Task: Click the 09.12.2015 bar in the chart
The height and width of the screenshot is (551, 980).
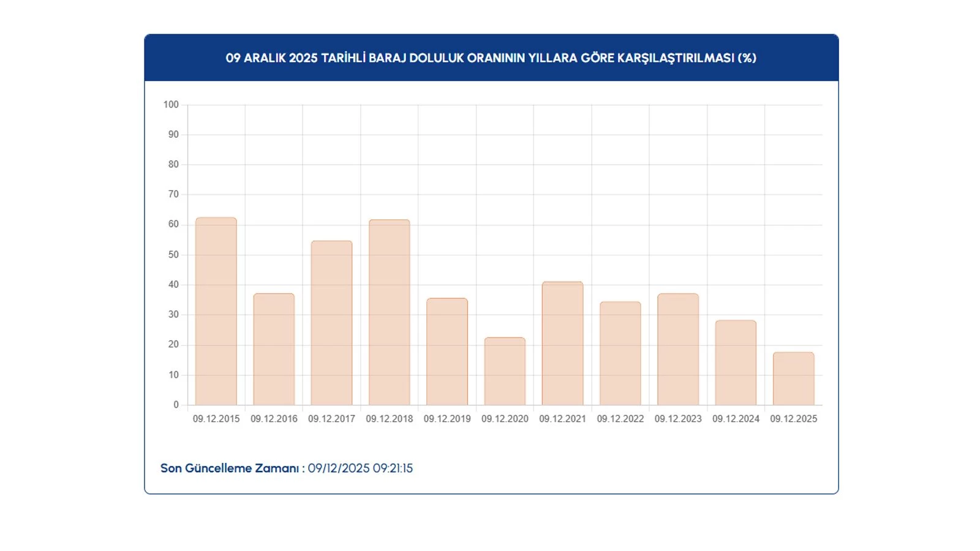Action: [216, 311]
